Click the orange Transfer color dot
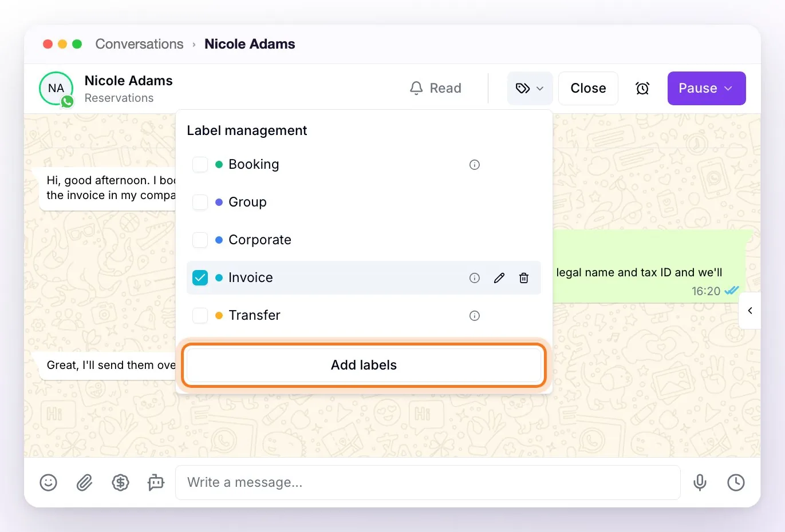Image resolution: width=785 pixels, height=532 pixels. click(219, 316)
